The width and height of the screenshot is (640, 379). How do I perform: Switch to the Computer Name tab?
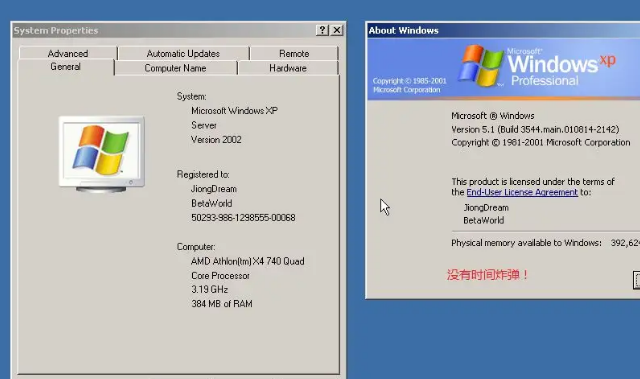click(176, 68)
